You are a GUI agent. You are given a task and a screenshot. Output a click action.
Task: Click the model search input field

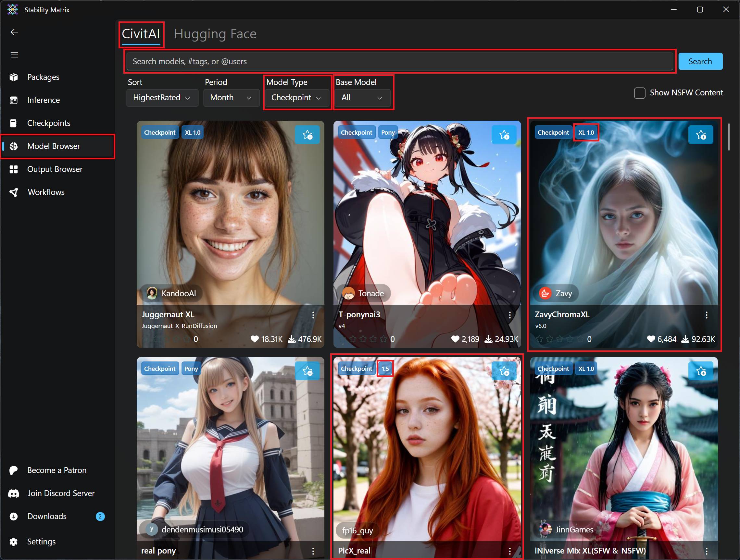399,62
